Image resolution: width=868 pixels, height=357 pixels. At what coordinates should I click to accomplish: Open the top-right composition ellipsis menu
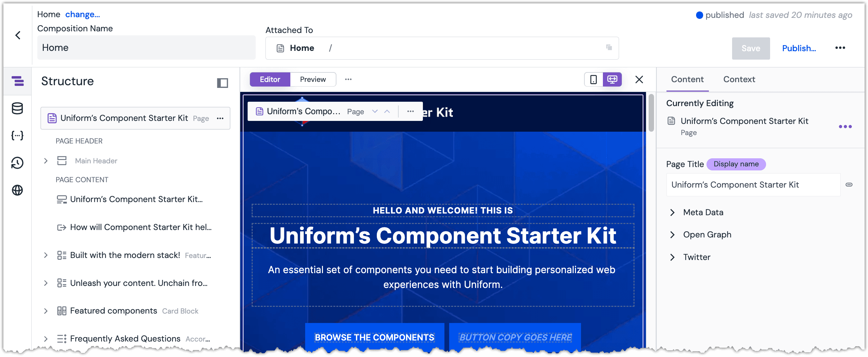click(x=840, y=48)
